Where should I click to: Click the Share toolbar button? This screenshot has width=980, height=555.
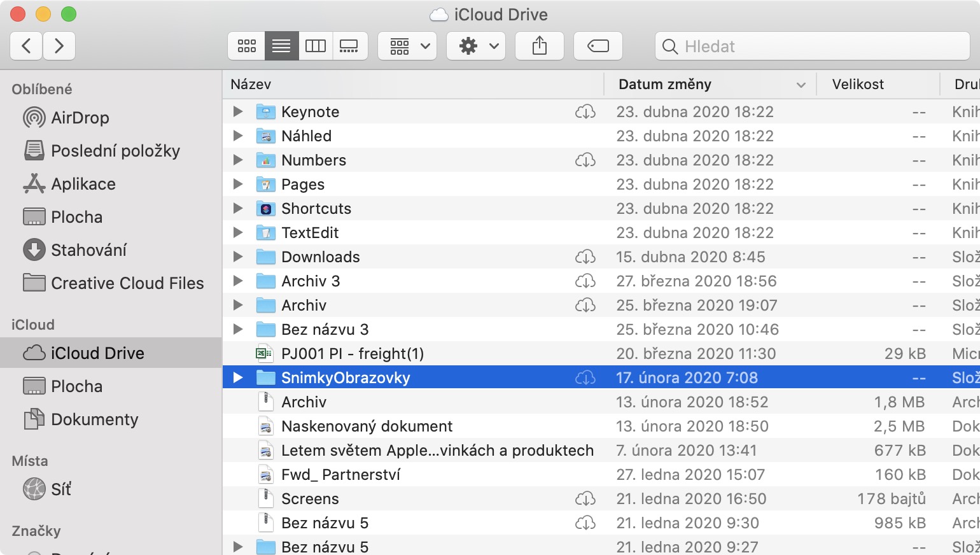[x=540, y=46]
